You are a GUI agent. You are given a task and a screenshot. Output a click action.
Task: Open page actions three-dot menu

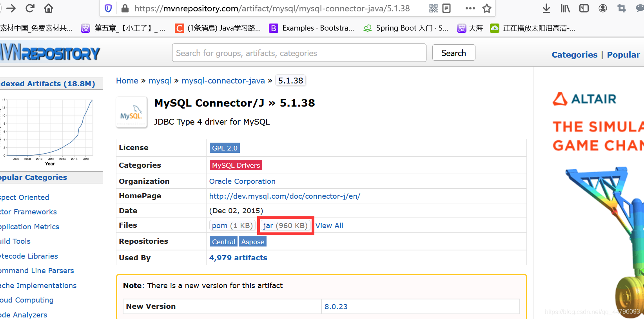470,8
